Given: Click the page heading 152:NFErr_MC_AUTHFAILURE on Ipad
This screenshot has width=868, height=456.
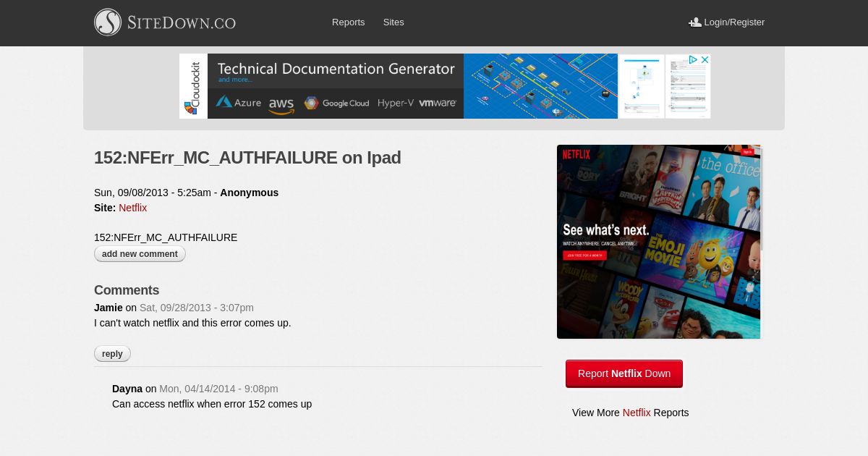Looking at the screenshot, I should (247, 158).
